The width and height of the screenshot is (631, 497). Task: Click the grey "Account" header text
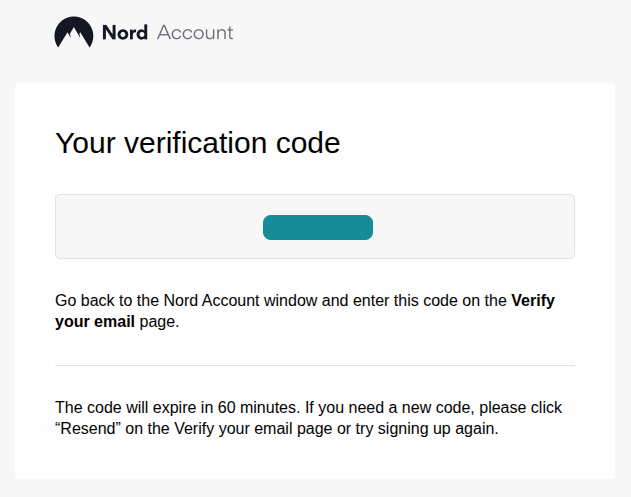[195, 33]
